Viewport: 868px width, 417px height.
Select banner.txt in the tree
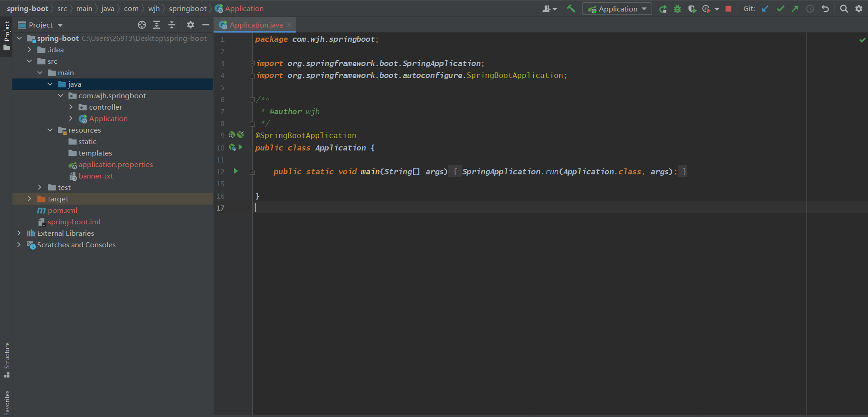coord(96,176)
